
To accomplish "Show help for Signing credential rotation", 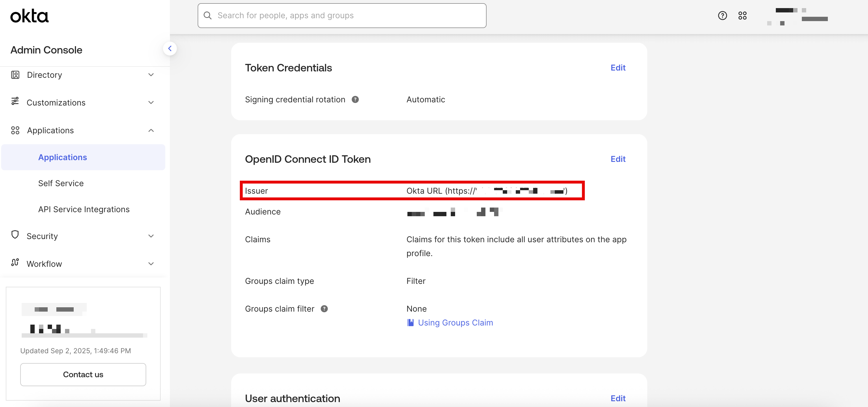I will (355, 99).
